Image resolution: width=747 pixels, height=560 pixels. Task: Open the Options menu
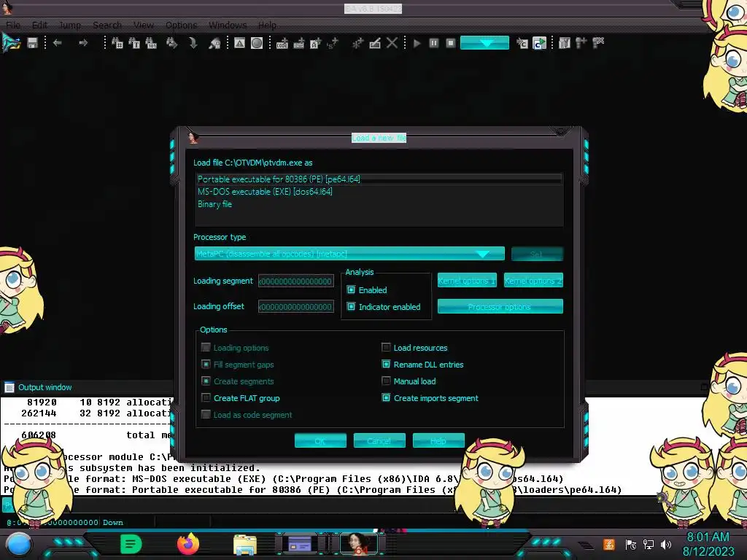coord(181,25)
